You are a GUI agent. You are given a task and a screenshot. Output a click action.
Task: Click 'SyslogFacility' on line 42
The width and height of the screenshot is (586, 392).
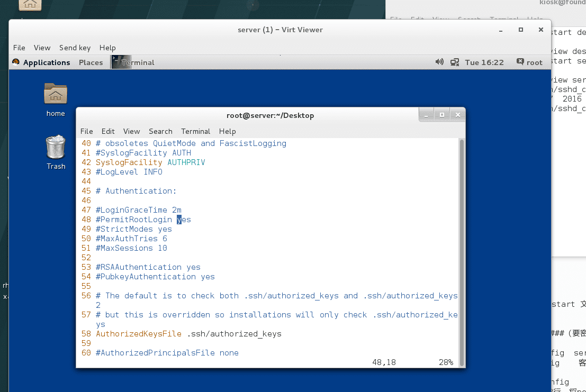129,162
